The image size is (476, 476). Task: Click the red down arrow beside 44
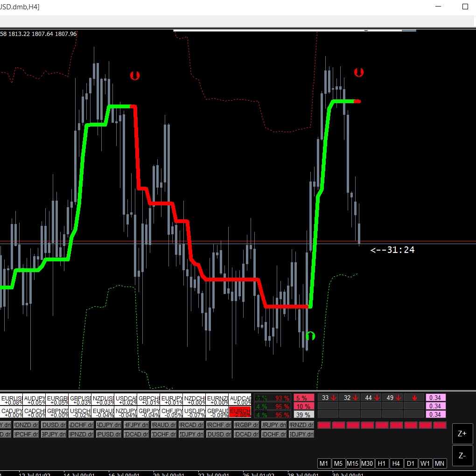(x=377, y=398)
